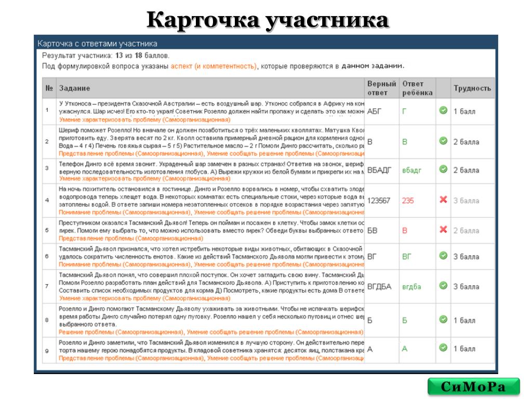The height and width of the screenshot is (399, 532).
Task: Click green checkmark icon in row 7
Action: coord(443,285)
